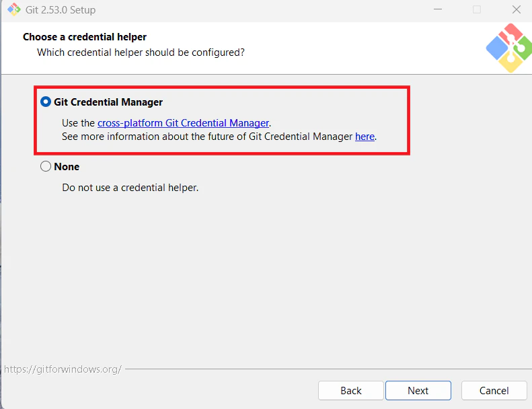Screen dimensions: 532x409
Task: Click the "Which credential helper should be configured?" subtitle
Action: coord(141,52)
